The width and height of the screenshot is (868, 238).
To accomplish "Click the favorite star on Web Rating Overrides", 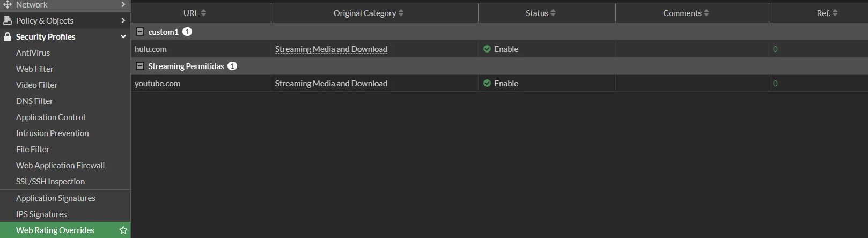I will [123, 230].
